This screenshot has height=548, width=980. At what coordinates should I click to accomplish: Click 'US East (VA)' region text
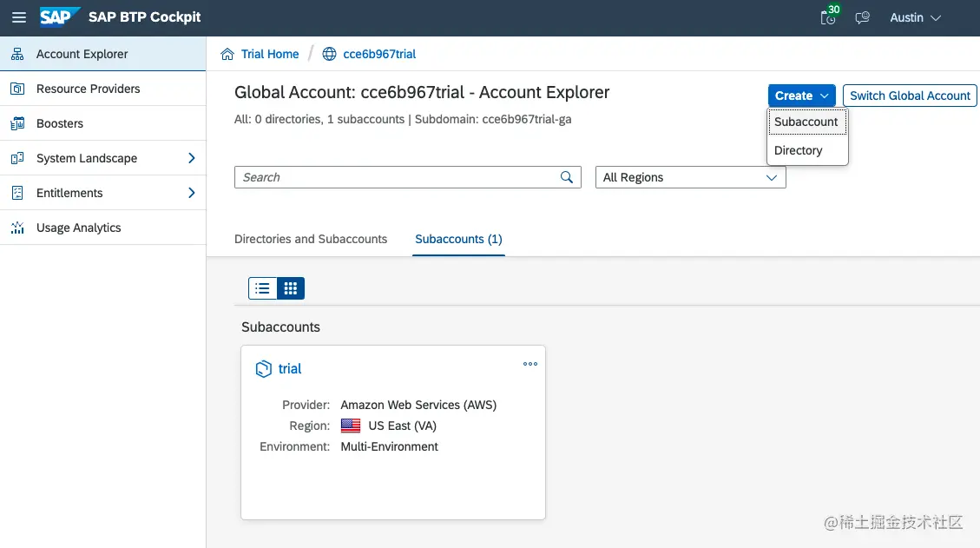point(403,426)
